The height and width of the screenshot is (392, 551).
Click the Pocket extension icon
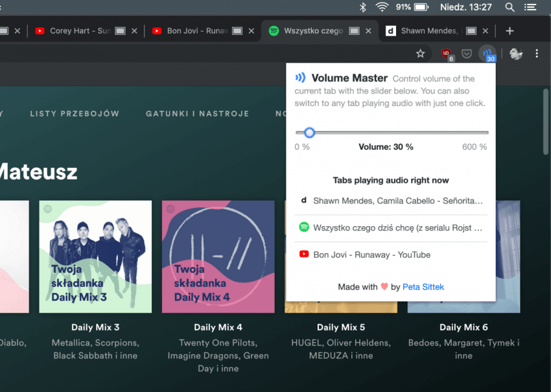(467, 54)
